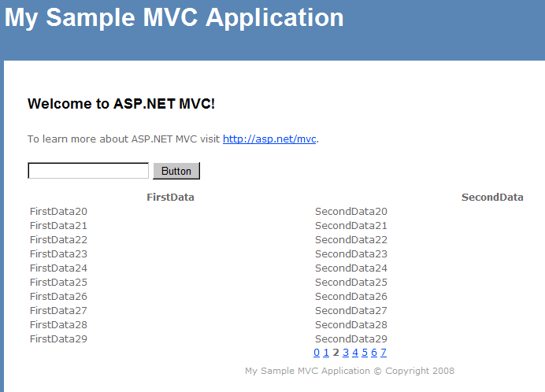Select the SecondData28 cell

click(x=351, y=325)
